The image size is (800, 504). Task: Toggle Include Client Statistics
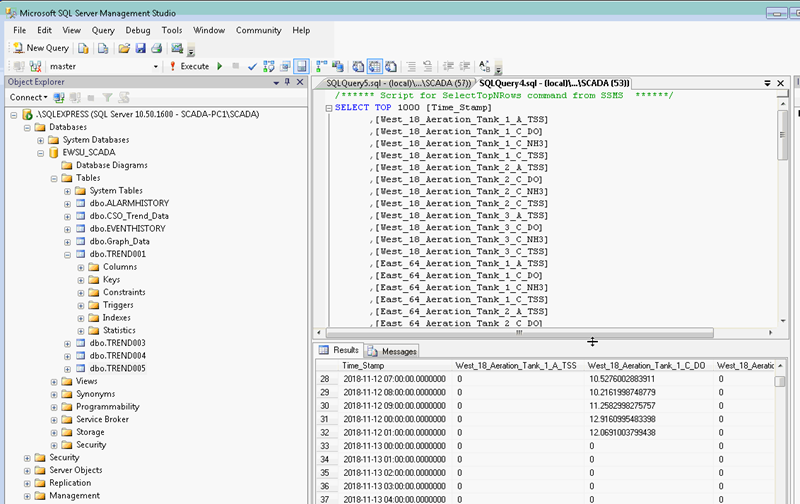(338, 66)
